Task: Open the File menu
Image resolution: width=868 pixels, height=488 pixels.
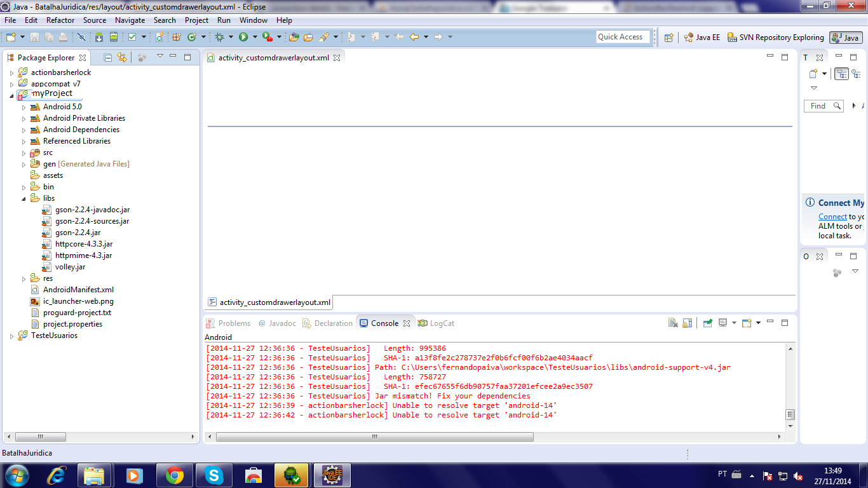Action: tap(10, 20)
